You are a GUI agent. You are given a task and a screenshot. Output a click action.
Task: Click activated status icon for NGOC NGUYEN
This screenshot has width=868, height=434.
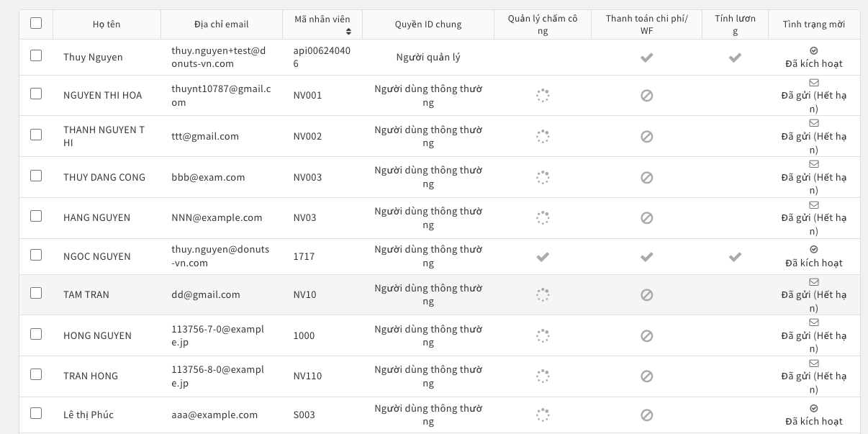point(814,250)
